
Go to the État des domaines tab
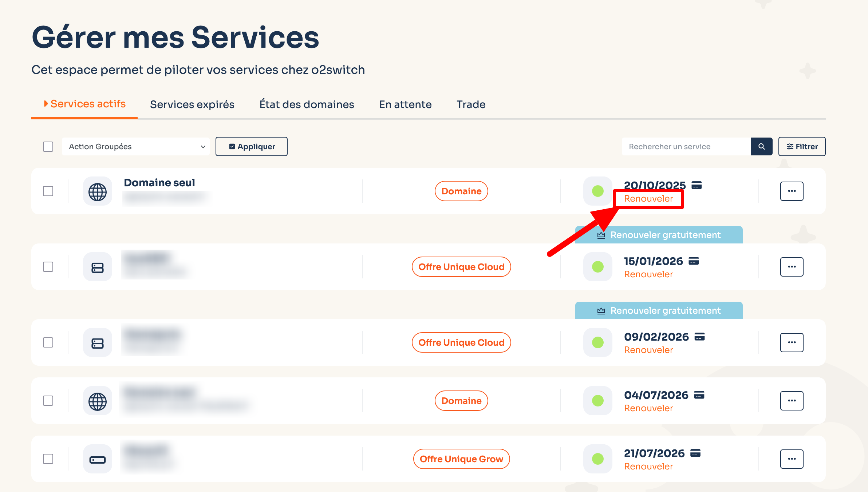[307, 104]
